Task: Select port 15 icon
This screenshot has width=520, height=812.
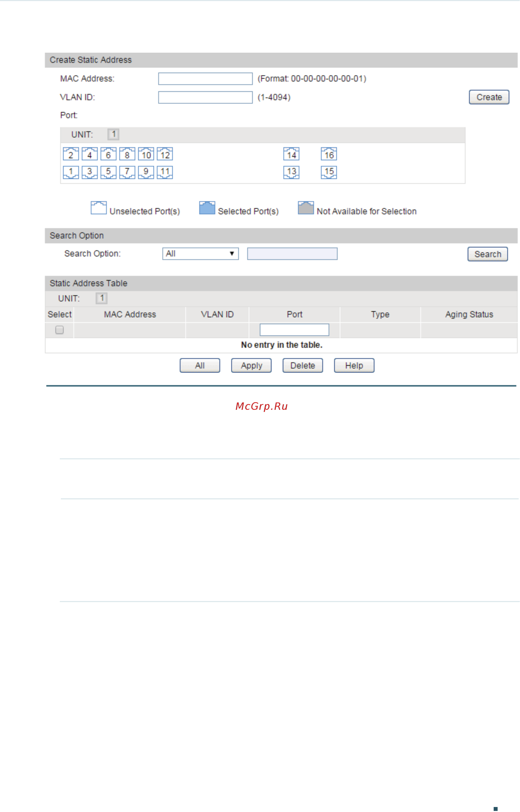Action: [329, 172]
